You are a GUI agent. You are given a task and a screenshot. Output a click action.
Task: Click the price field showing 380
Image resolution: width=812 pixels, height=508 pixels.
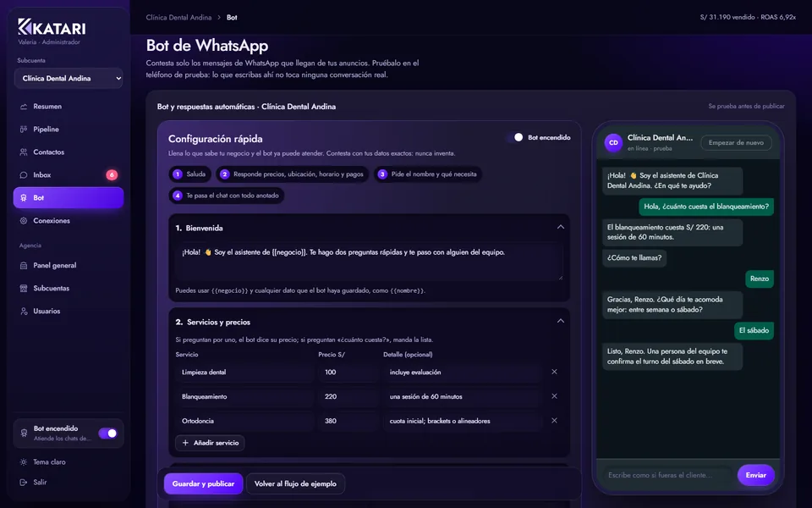(x=348, y=421)
